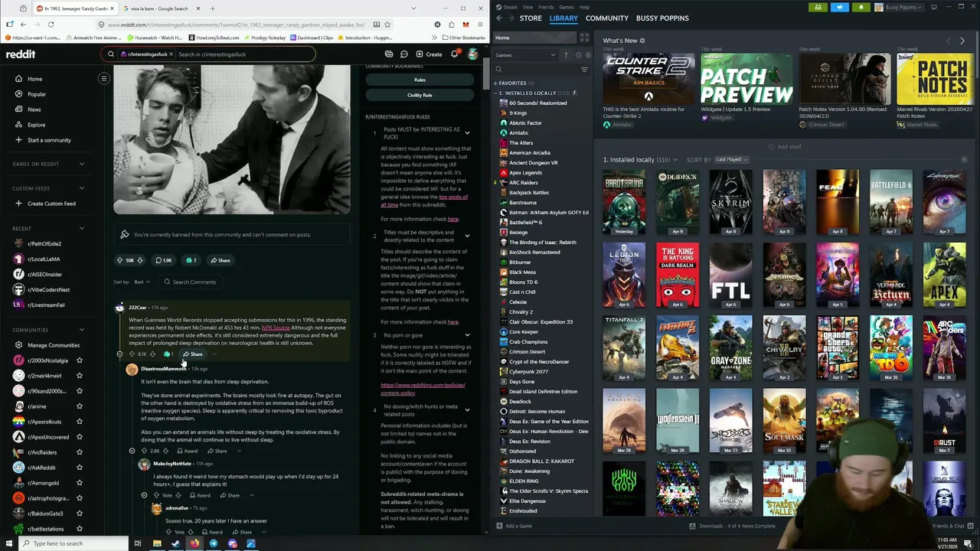This screenshot has width=980, height=551.
Task: Open the 1.9K comments button on post
Action: (x=164, y=260)
